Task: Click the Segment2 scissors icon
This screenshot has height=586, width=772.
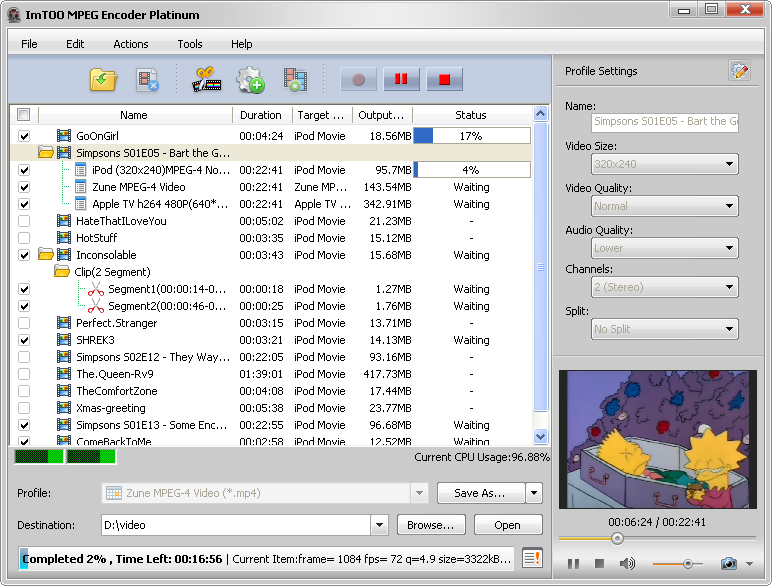Action: tap(96, 306)
